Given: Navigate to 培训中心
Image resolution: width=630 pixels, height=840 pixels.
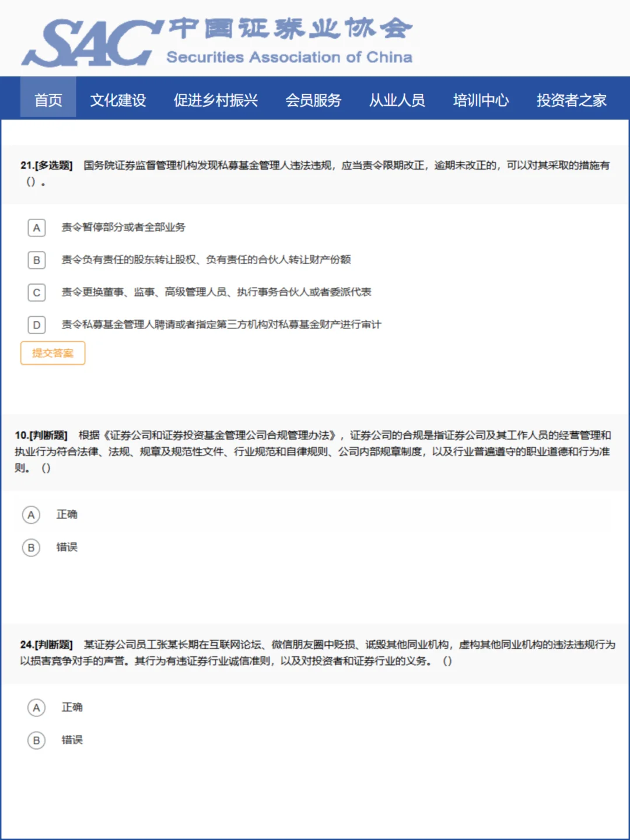Looking at the screenshot, I should pyautogui.click(x=481, y=100).
